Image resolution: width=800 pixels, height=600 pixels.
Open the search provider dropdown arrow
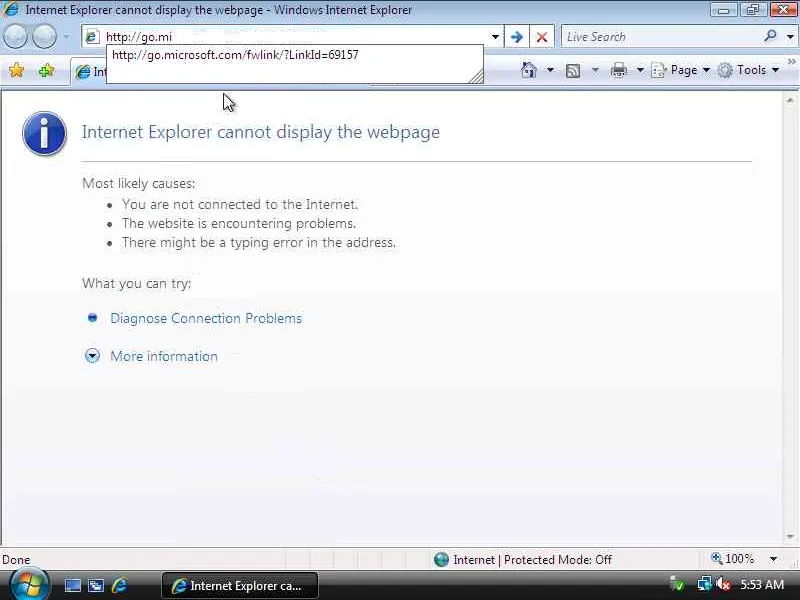[x=790, y=37]
